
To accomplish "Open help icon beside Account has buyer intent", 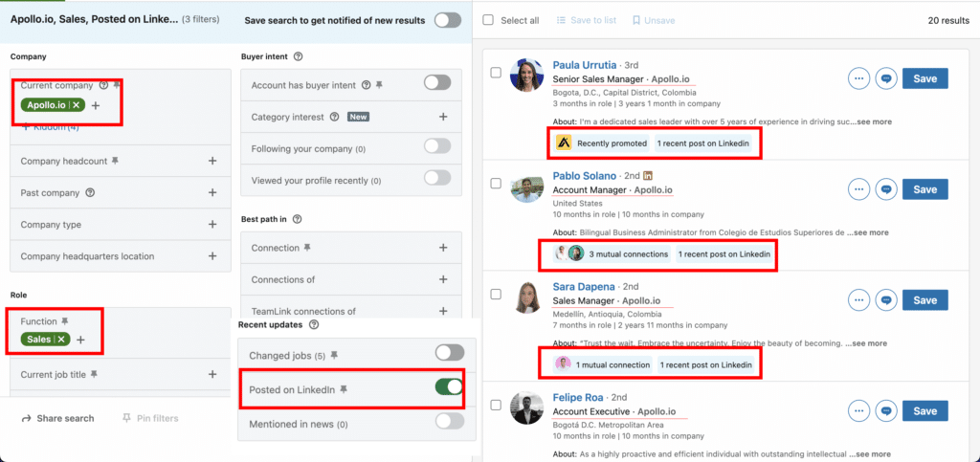I will click(x=367, y=85).
